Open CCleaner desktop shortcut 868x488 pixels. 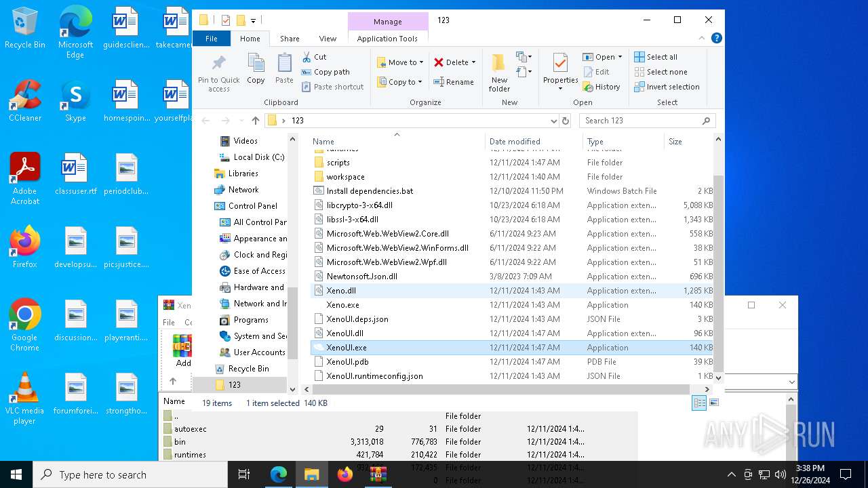click(25, 102)
